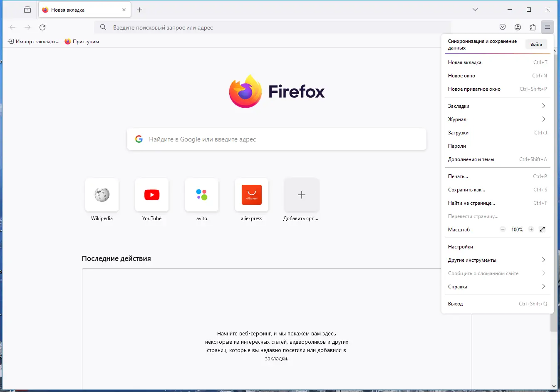This screenshot has width=560, height=392.
Task: Expand Другие инструменты submenu
Action: coord(498,260)
